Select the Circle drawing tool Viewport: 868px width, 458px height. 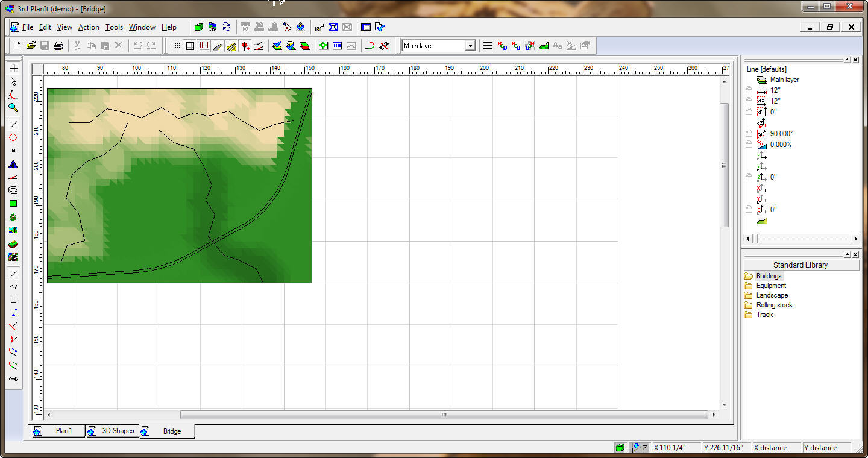[x=13, y=137]
